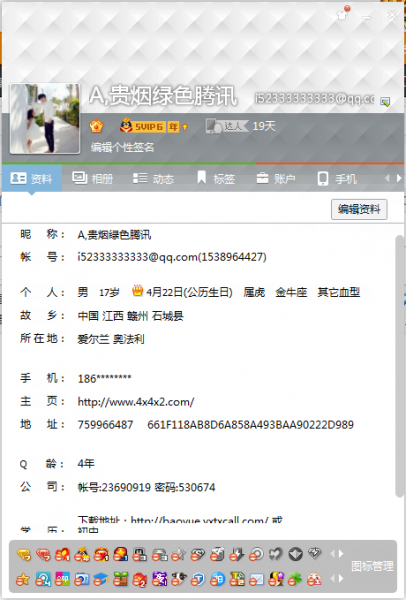This screenshot has width=406, height=600.
Task: Open the 账户 account tab
Action: pos(276,178)
